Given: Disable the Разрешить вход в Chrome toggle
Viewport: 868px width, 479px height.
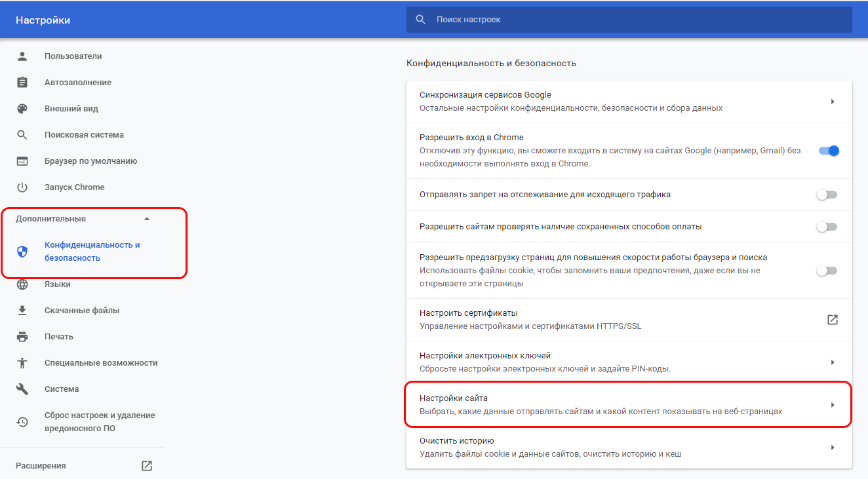Looking at the screenshot, I should (828, 151).
